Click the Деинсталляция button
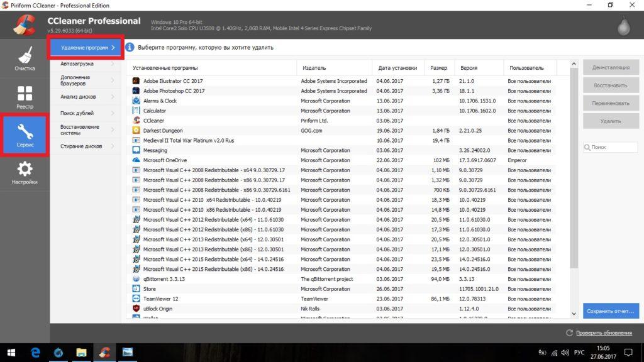The image size is (644, 362). (x=611, y=67)
